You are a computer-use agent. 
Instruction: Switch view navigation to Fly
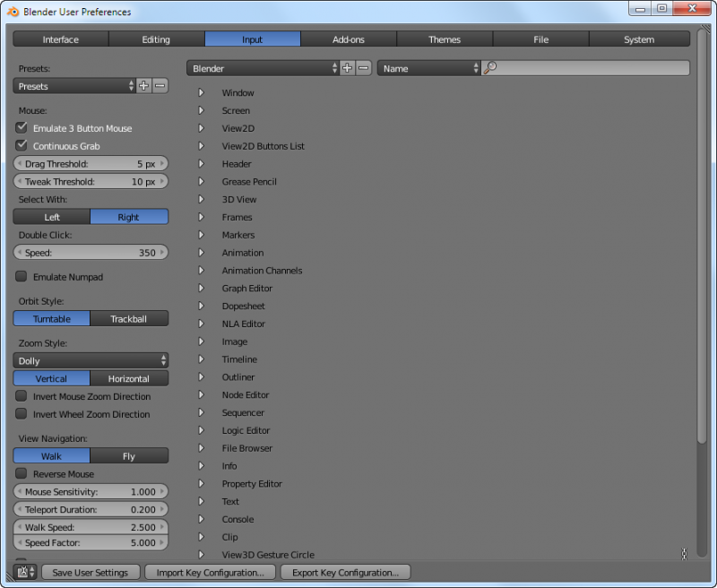(129, 456)
